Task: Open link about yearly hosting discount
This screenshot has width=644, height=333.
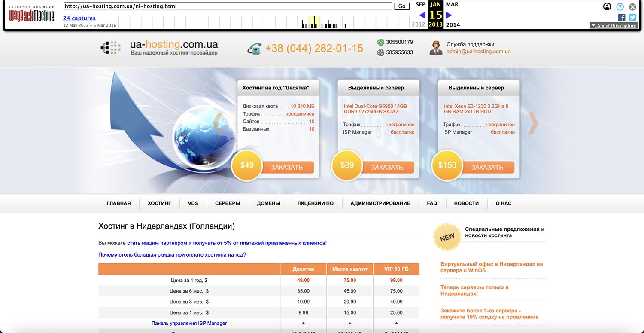Action: click(172, 255)
